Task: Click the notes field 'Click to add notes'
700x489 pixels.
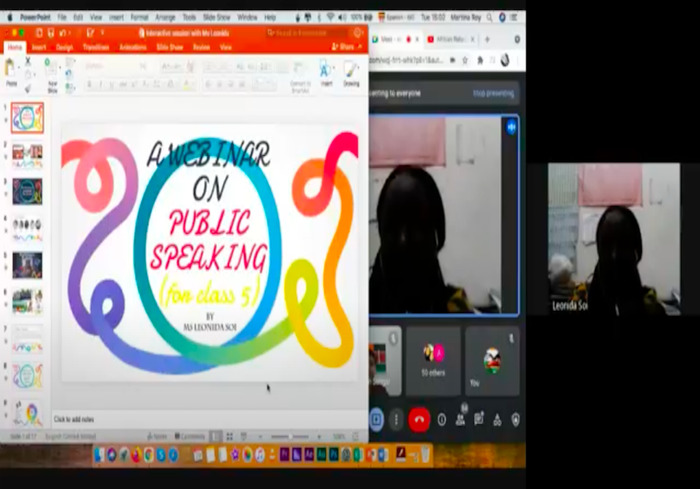Action: tap(74, 419)
